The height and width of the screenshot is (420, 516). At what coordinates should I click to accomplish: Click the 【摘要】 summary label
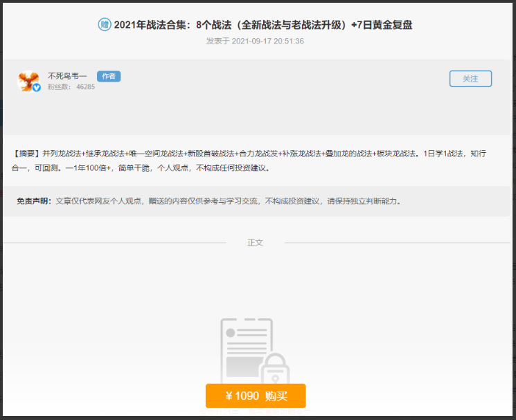[27, 154]
